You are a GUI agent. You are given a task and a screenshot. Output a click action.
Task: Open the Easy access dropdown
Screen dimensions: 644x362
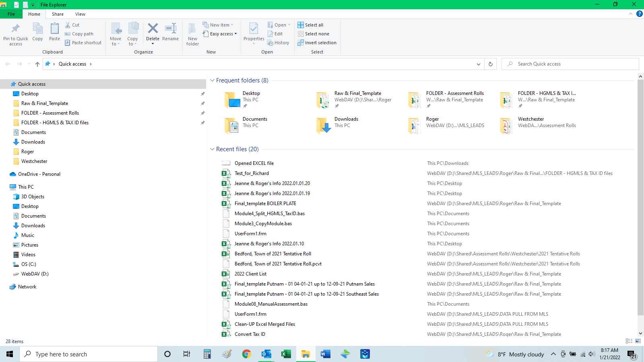pyautogui.click(x=220, y=34)
